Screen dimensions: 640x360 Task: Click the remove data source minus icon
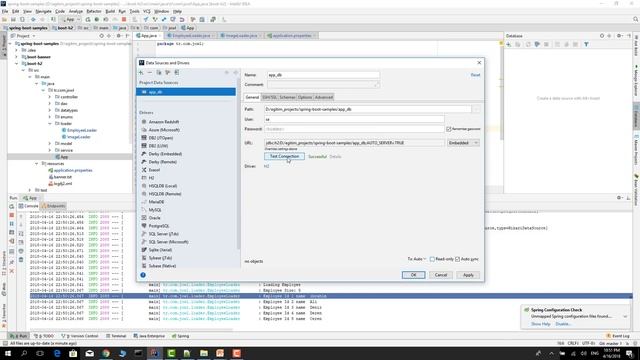click(x=150, y=73)
